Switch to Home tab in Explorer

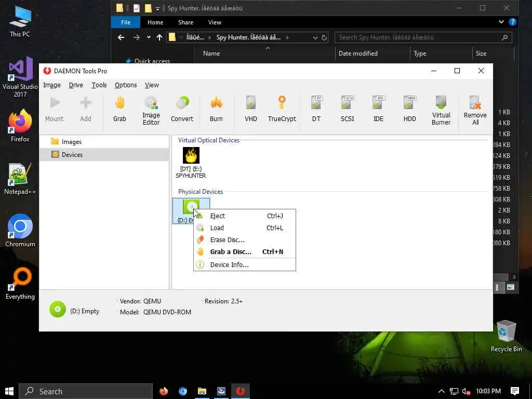155,22
